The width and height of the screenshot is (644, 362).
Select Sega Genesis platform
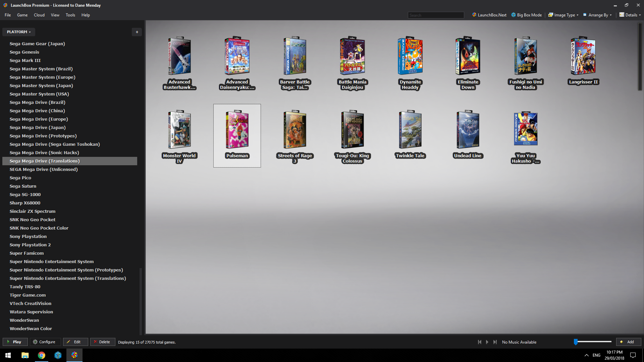[24, 52]
